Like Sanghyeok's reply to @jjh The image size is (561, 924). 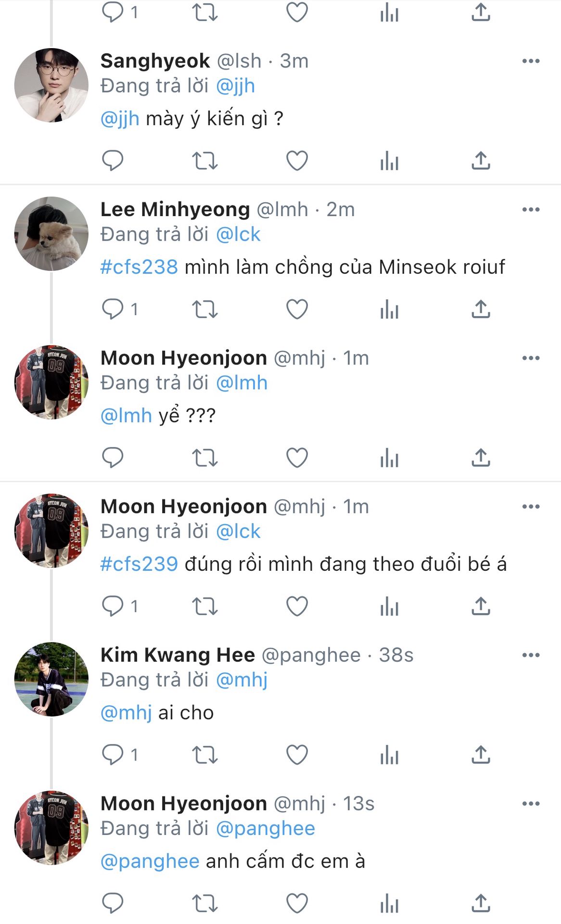coord(297,161)
